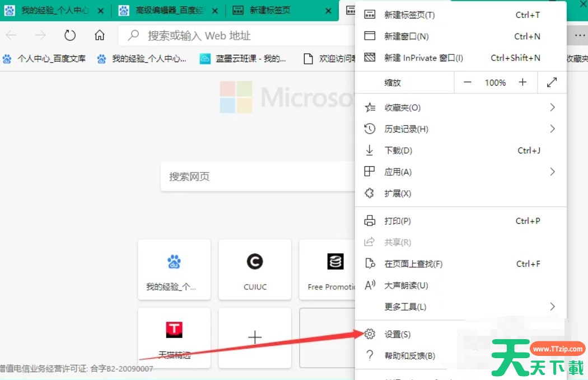Viewport: 588px width, 380px height.
Task: Decrease zoom with the minus button
Action: point(468,82)
